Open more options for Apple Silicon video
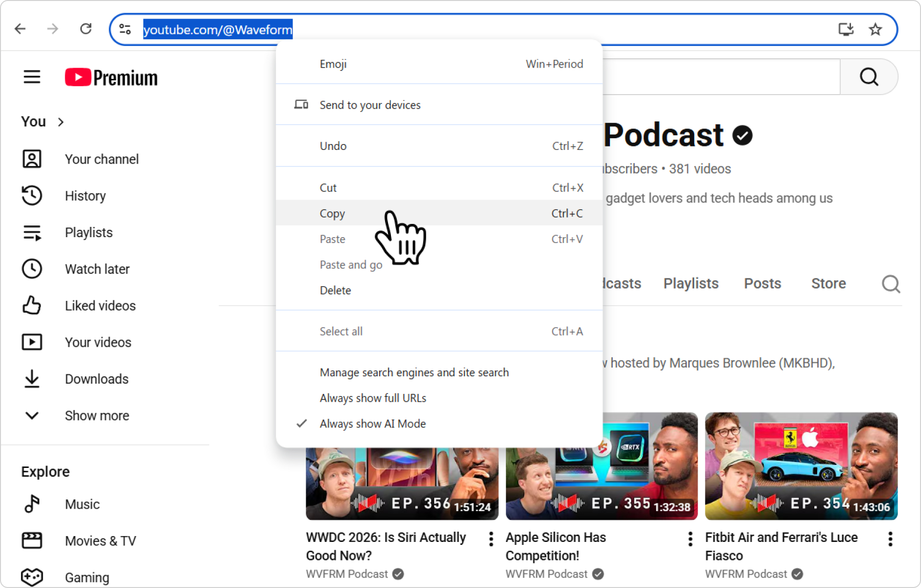The image size is (921, 588). 690,539
